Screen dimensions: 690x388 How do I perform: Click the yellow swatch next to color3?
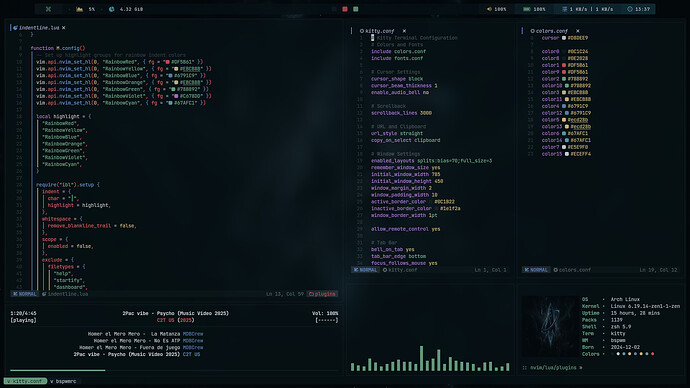[x=564, y=92]
